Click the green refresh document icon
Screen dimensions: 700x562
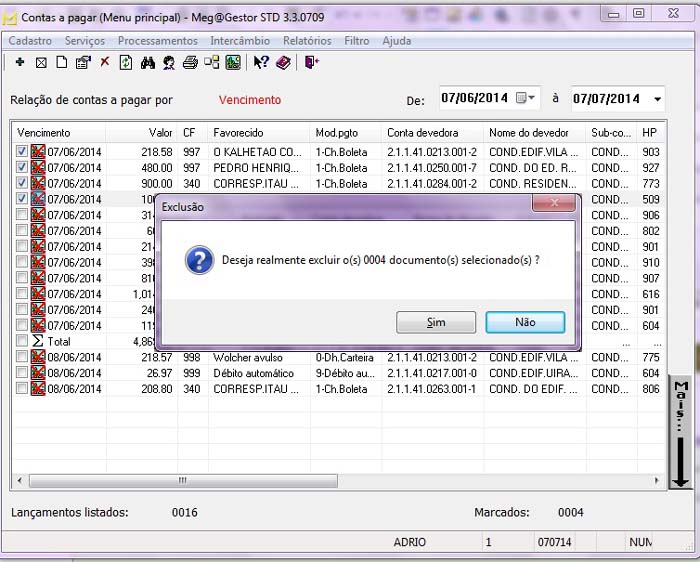pos(125,62)
